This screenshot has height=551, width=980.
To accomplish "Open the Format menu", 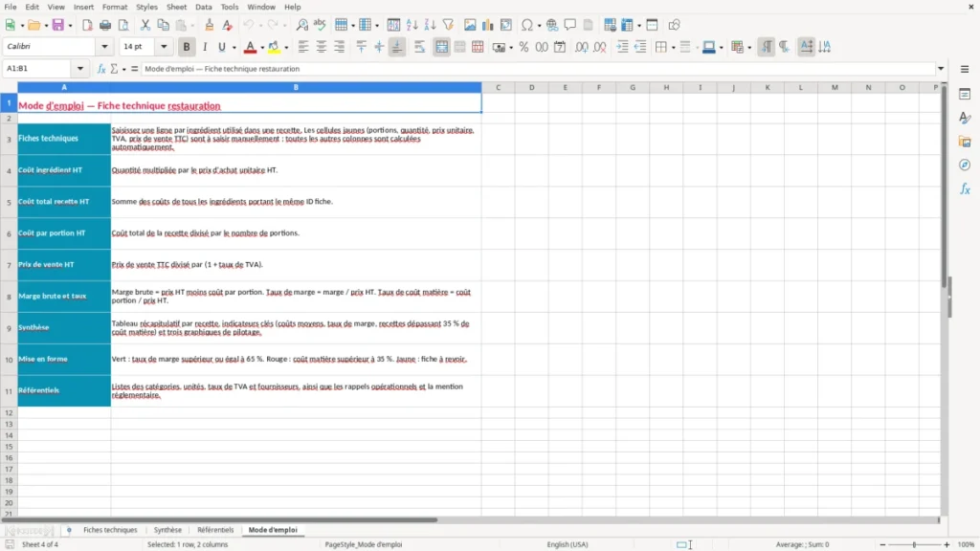I will pyautogui.click(x=115, y=7).
